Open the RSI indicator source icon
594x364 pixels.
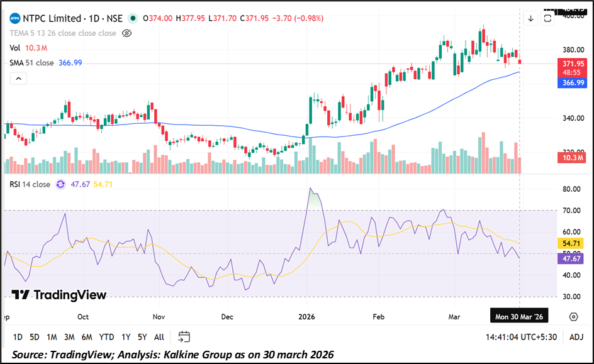point(60,184)
